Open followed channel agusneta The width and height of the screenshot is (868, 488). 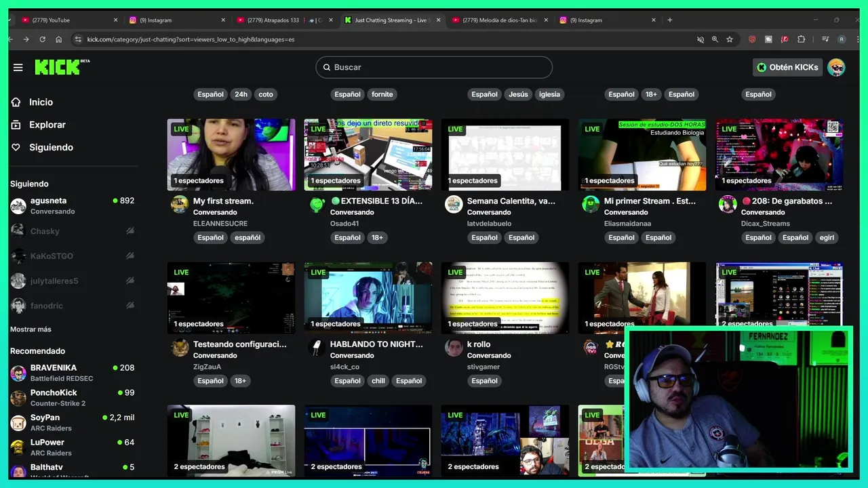tap(72, 205)
